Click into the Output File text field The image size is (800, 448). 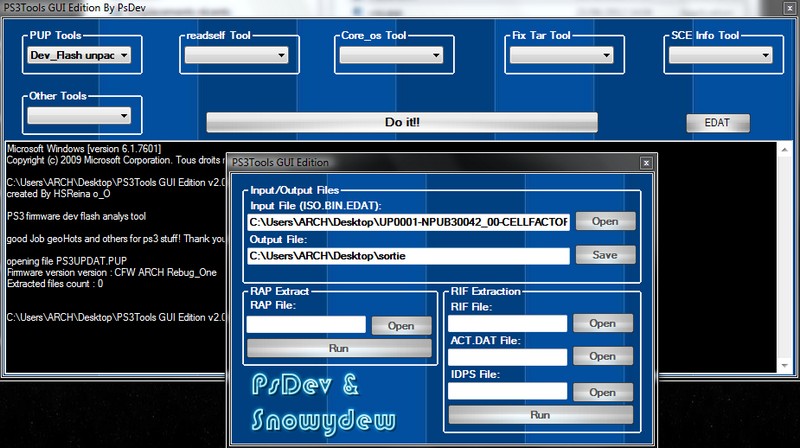408,255
